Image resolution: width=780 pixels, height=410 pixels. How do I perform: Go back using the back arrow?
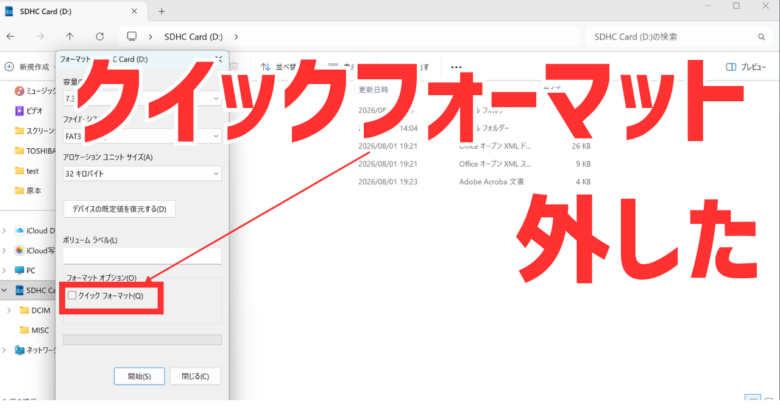[x=10, y=36]
